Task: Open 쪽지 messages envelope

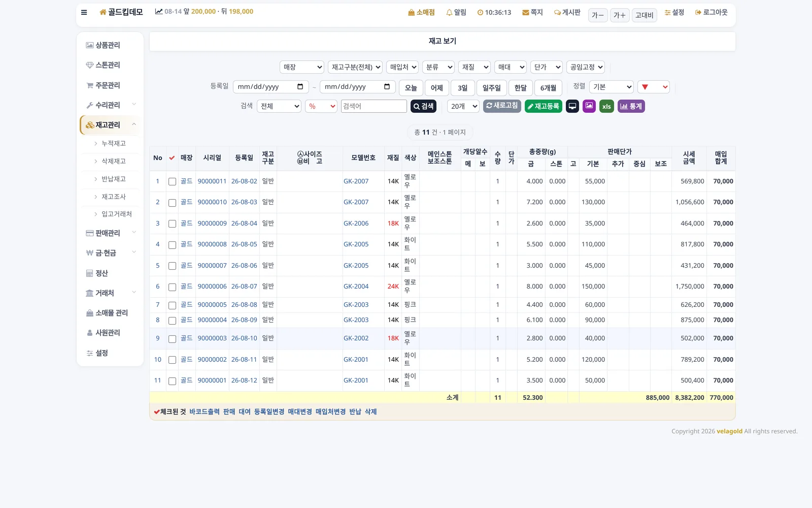Action: 532,12
